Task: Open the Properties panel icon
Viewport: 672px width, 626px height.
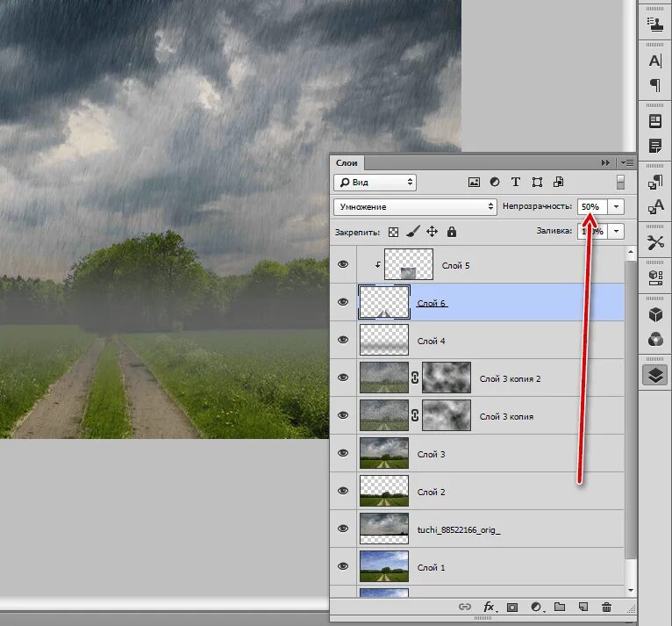Action: [654, 121]
